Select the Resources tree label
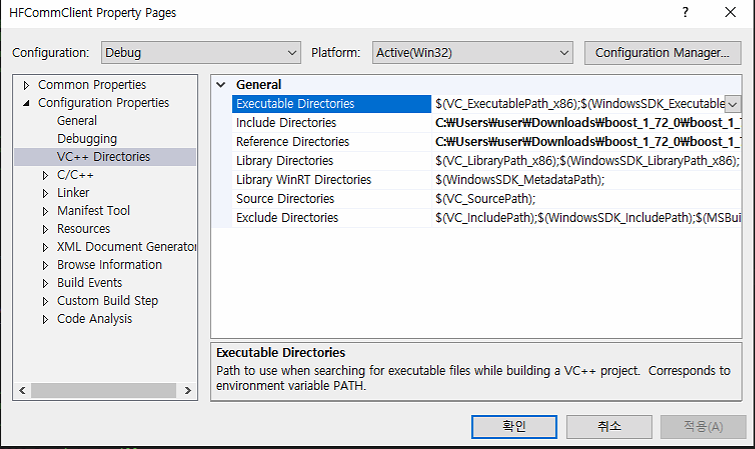Screen dimensions: 755x449 [83, 228]
